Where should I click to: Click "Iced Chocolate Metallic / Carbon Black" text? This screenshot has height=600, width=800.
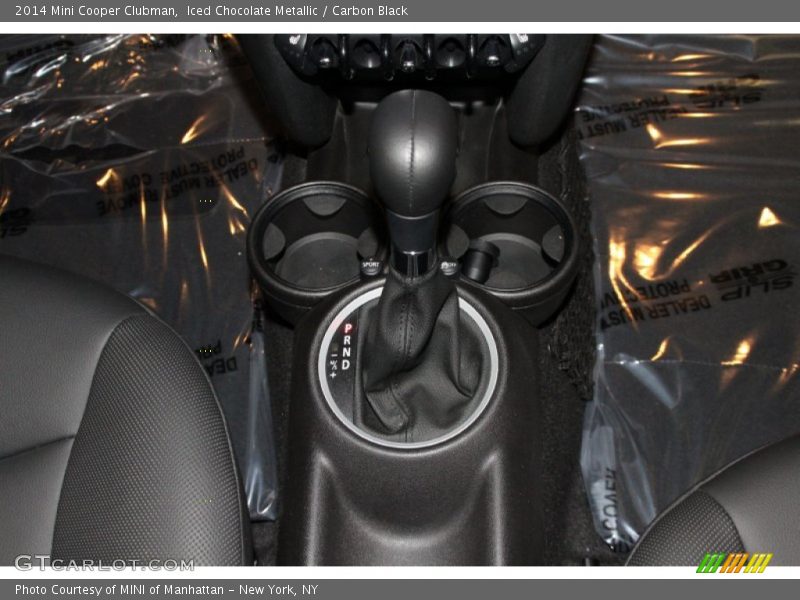click(297, 11)
